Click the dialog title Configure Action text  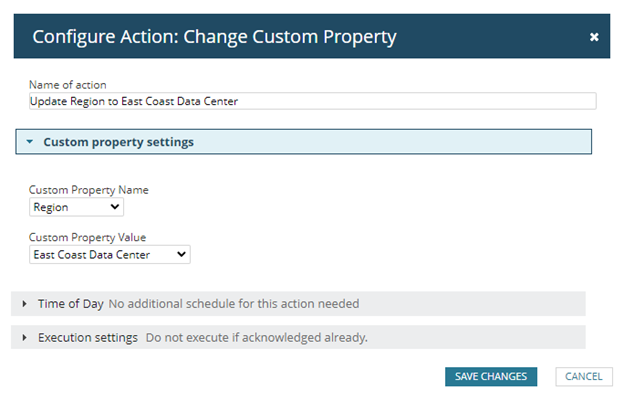coord(214,37)
